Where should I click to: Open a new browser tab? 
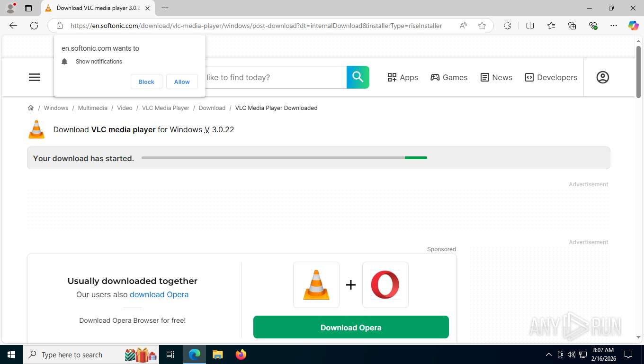(x=165, y=8)
